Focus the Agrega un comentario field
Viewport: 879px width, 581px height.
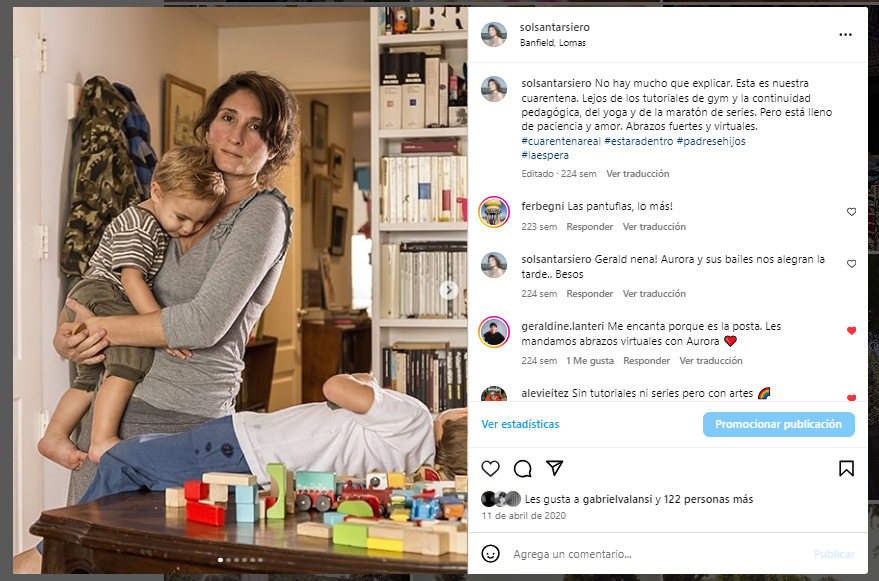click(659, 554)
